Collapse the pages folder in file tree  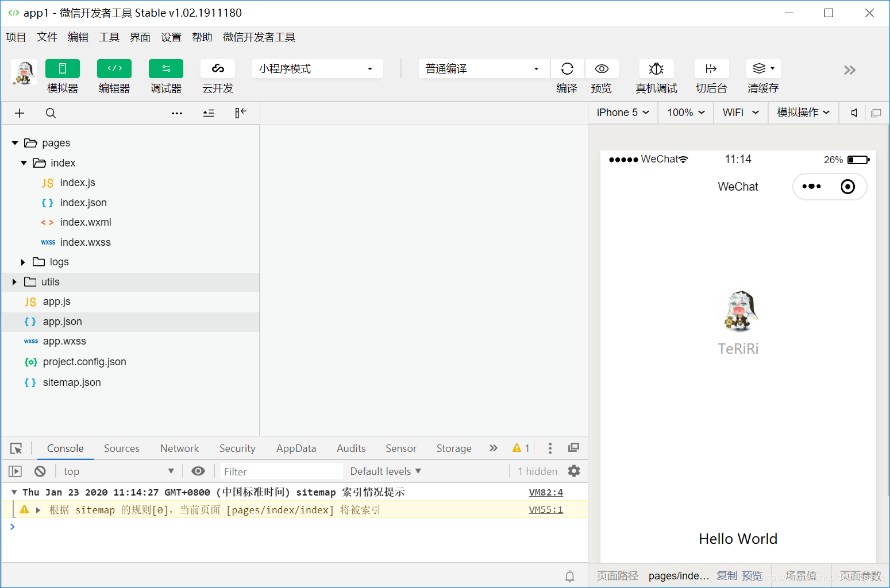(x=14, y=142)
